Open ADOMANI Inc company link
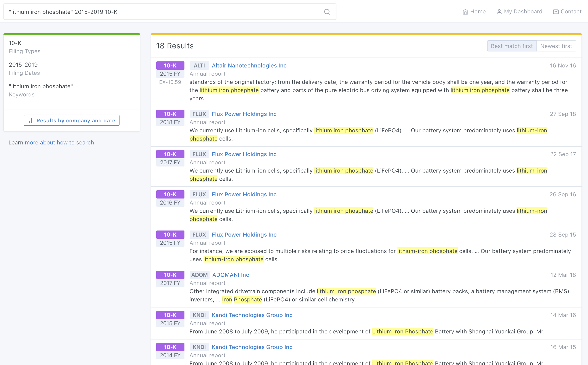The image size is (588, 365). pos(230,275)
